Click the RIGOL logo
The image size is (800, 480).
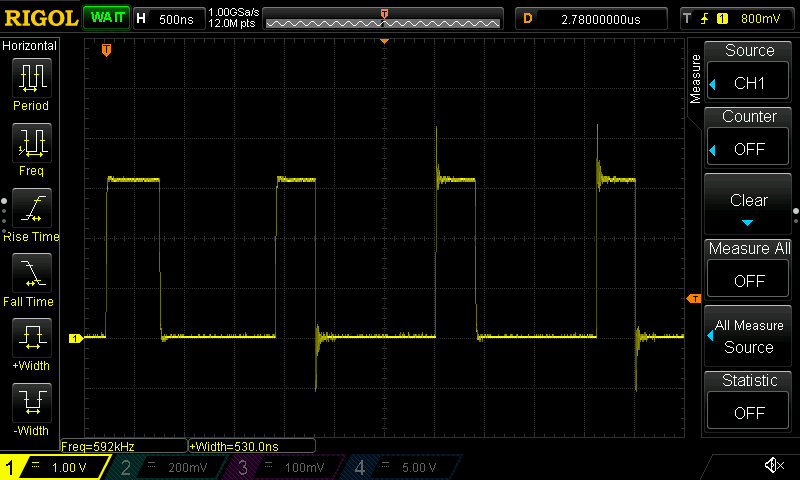[40, 18]
